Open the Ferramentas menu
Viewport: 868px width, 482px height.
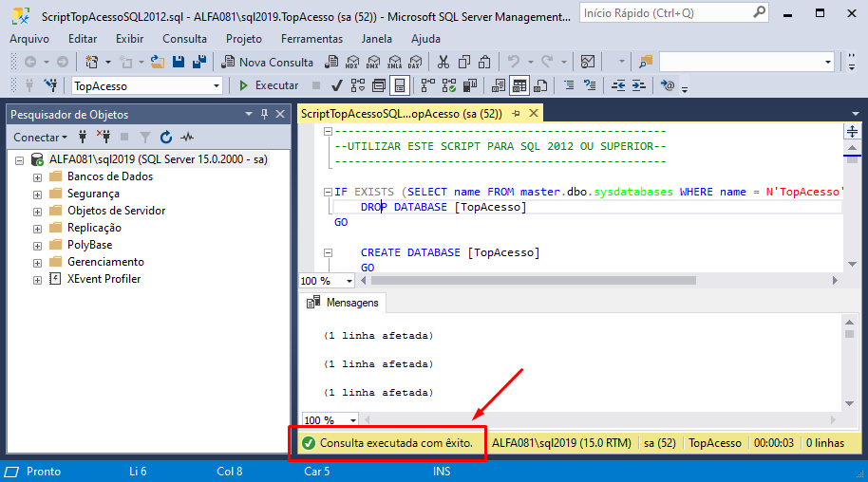311,39
